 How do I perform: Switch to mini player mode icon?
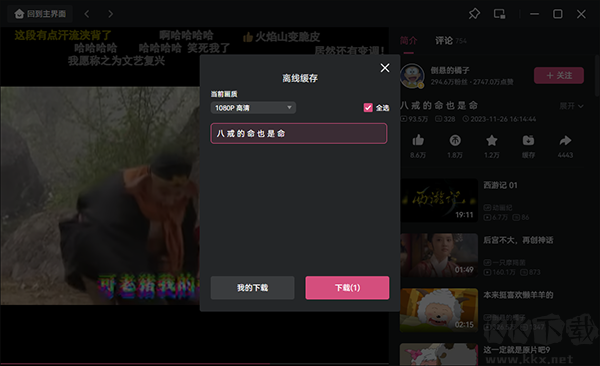point(499,14)
